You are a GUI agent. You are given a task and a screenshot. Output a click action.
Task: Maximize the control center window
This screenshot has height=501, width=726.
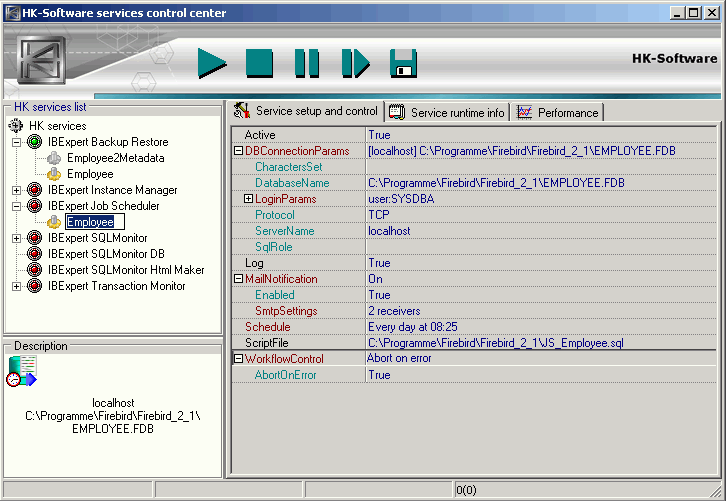pos(694,13)
